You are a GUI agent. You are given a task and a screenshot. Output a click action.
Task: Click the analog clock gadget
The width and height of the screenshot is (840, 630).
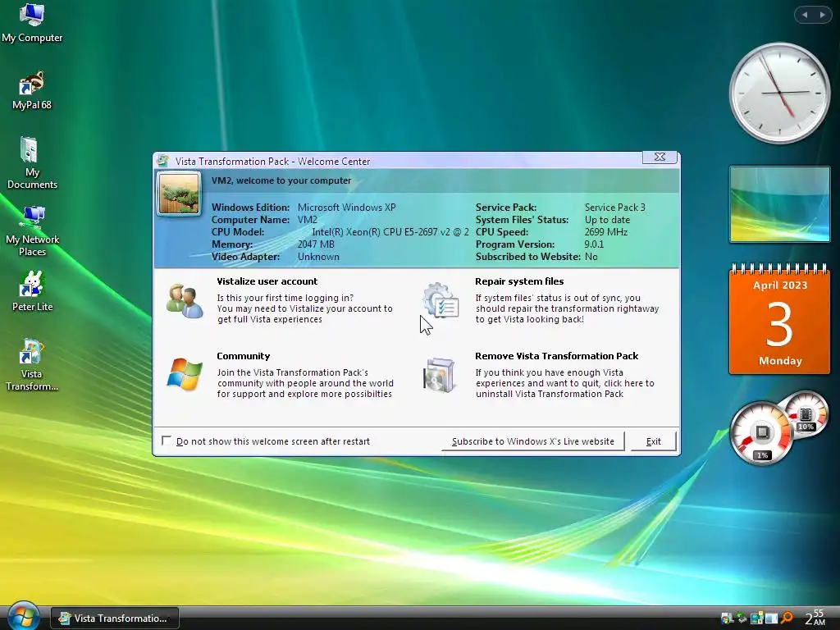click(779, 93)
